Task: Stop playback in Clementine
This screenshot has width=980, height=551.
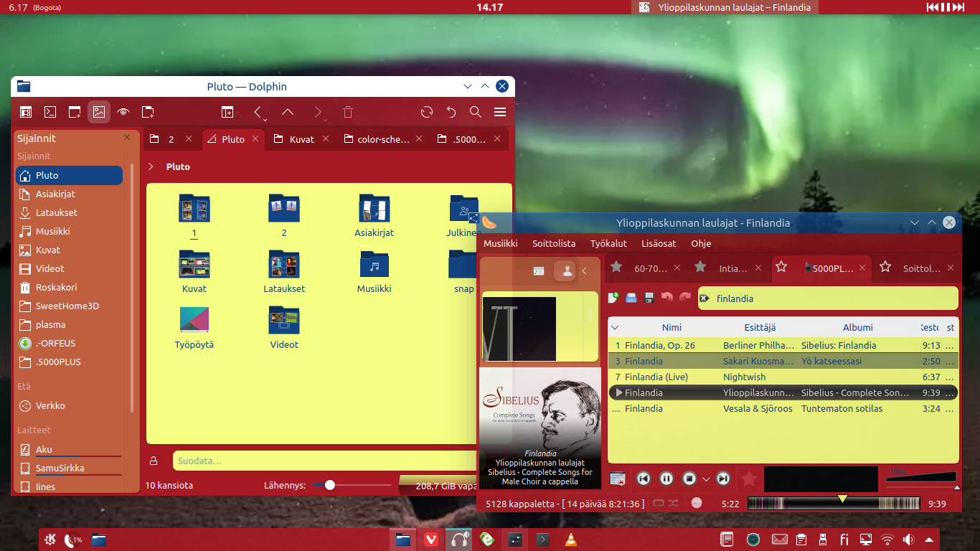Action: tap(689, 479)
